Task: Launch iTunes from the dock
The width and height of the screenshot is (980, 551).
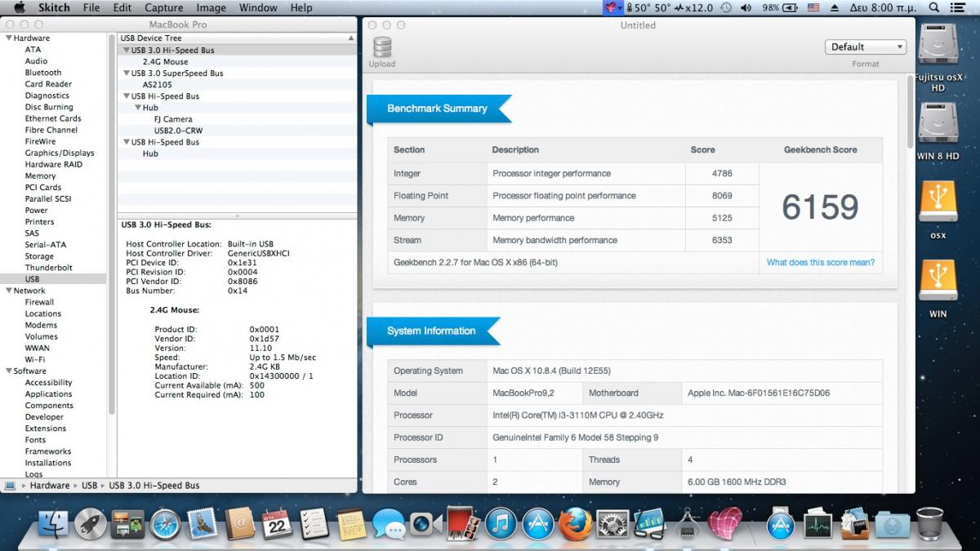Action: [x=501, y=523]
